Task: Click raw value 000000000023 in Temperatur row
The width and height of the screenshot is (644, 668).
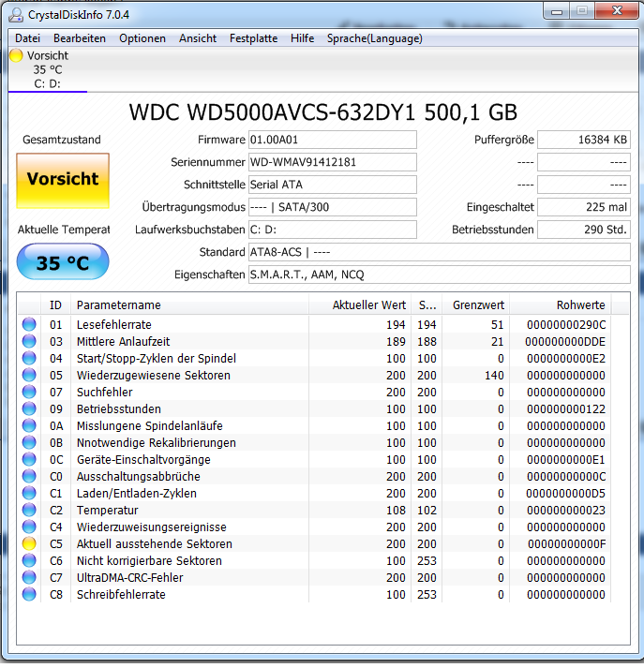Action: click(x=566, y=511)
